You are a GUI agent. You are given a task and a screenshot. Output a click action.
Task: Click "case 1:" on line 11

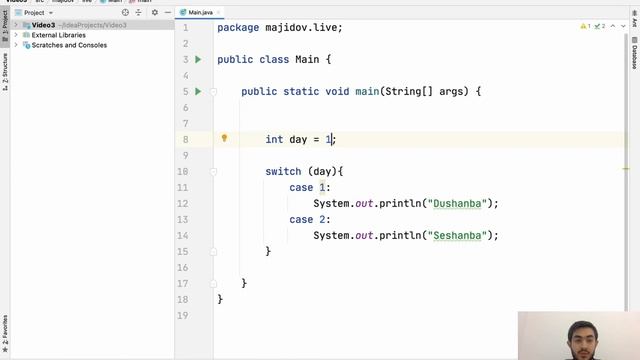point(310,187)
